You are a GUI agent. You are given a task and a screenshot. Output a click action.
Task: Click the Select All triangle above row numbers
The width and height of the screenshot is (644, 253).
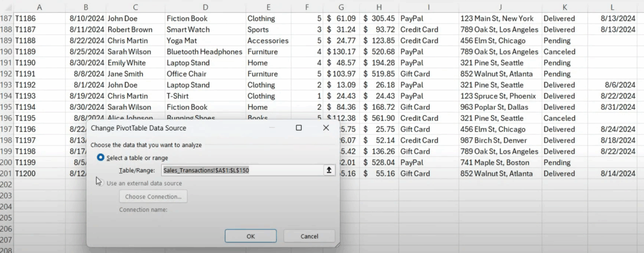(8, 7)
